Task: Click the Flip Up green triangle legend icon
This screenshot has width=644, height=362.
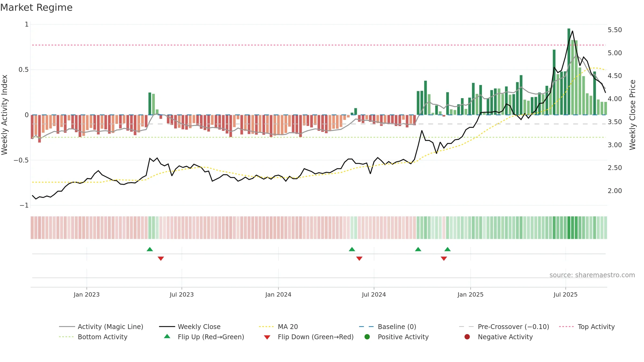Action: coord(167,336)
